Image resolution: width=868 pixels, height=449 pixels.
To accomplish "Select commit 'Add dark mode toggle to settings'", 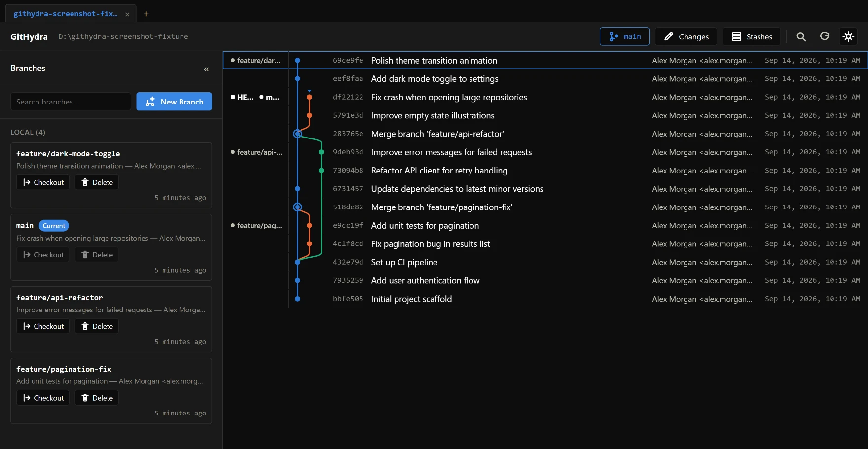I will [545, 79].
